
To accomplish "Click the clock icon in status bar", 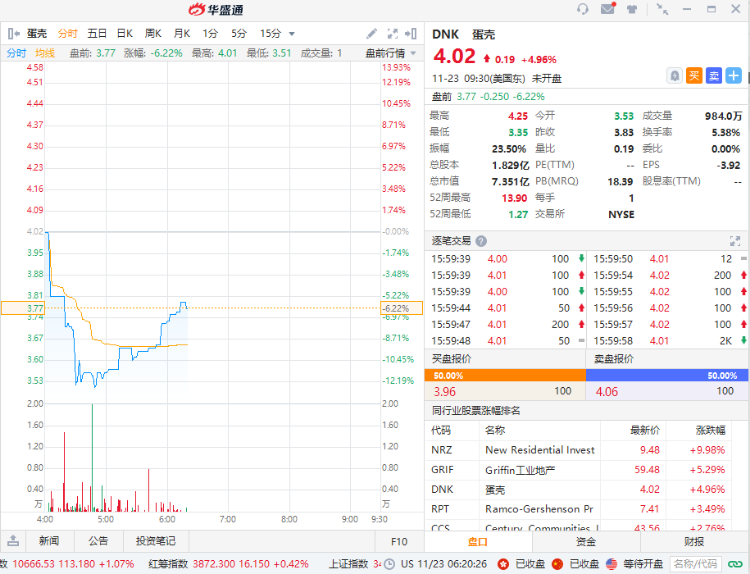I will coord(389,564).
